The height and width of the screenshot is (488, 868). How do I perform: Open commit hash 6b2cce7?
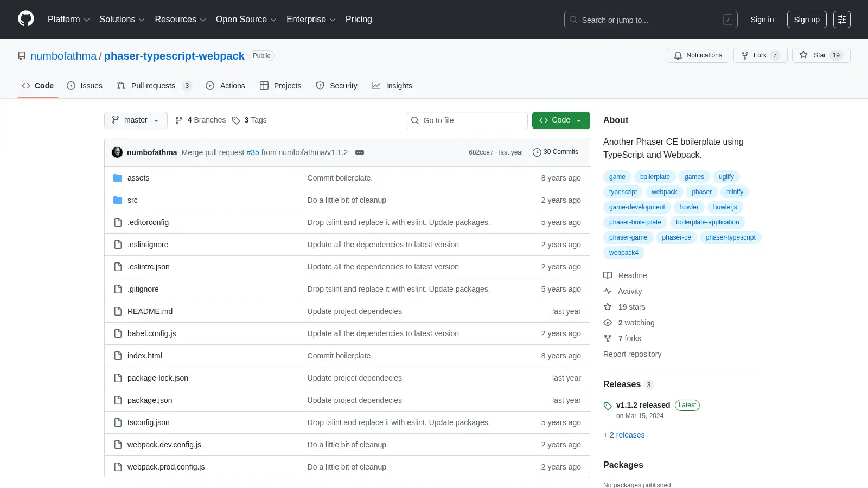coord(481,152)
